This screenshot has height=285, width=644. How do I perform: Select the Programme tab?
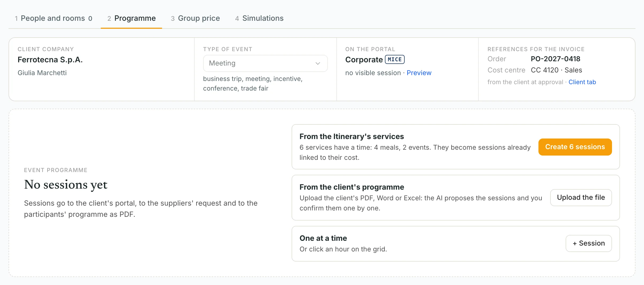[131, 18]
